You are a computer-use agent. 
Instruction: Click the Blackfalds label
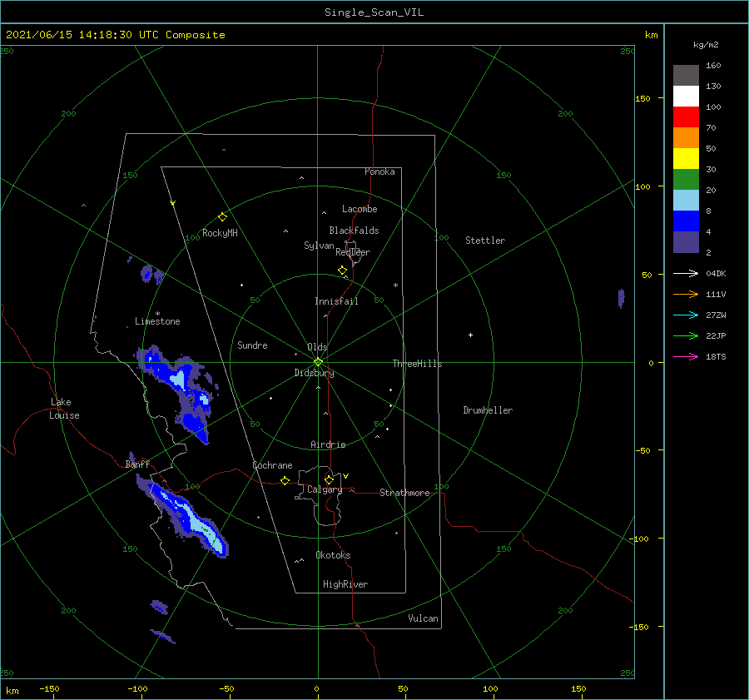pyautogui.click(x=354, y=231)
